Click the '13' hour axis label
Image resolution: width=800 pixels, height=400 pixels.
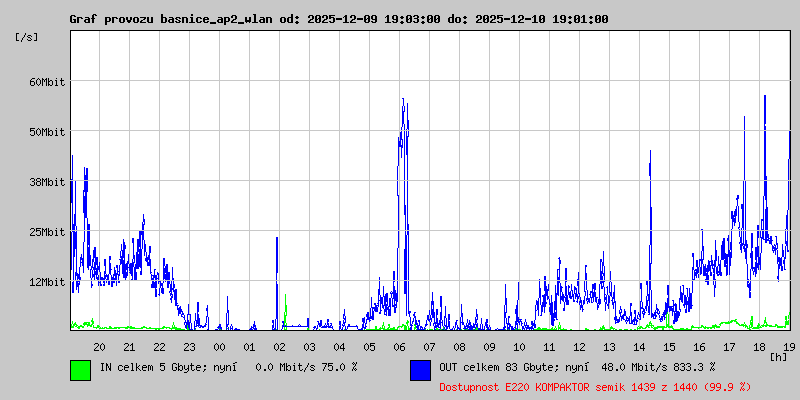(x=610, y=347)
